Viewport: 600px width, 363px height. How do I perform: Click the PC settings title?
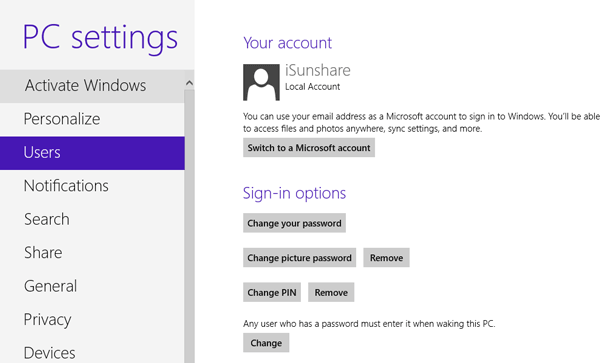[x=100, y=37]
